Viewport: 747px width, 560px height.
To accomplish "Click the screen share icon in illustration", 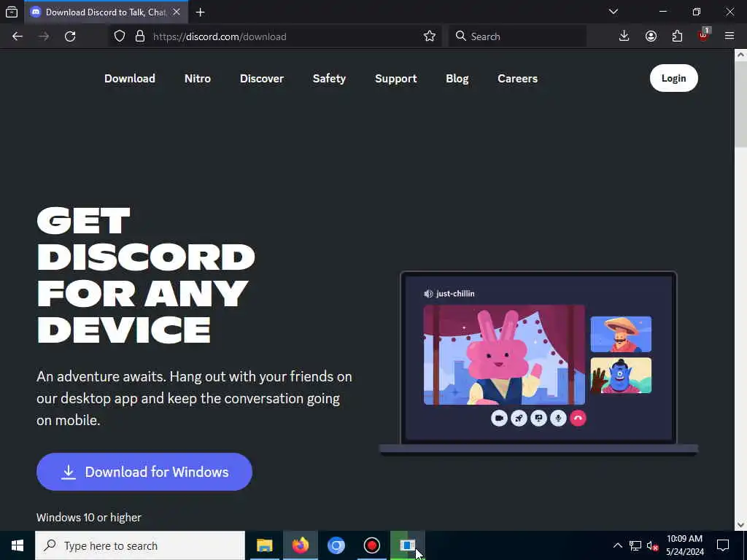I will point(538,418).
